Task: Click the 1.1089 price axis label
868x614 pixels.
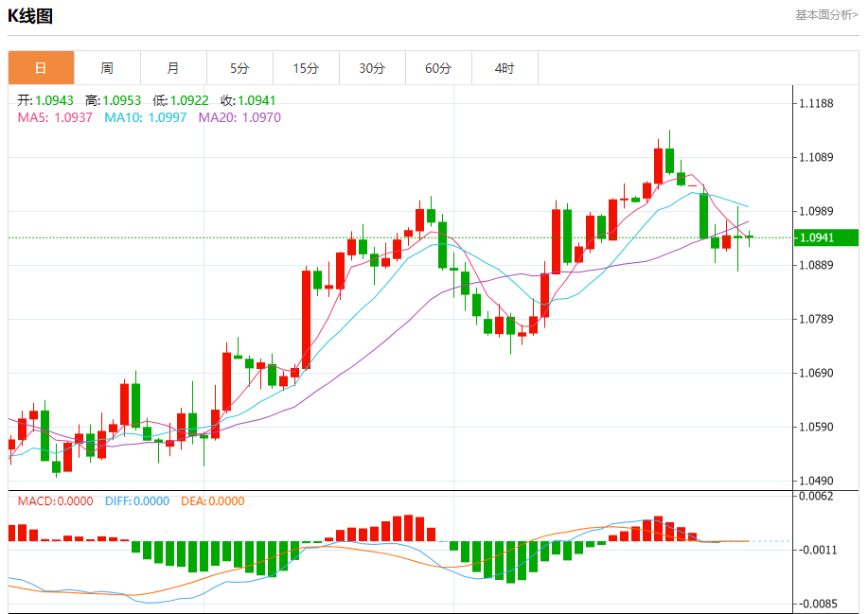Action: (816, 158)
